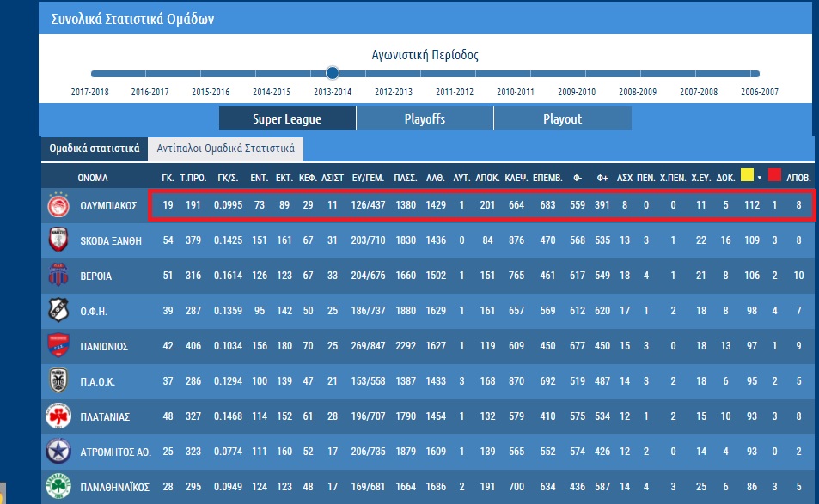This screenshot has width=819, height=504.
Task: Sort table by ΑΣΧ column header
Action: (x=625, y=178)
